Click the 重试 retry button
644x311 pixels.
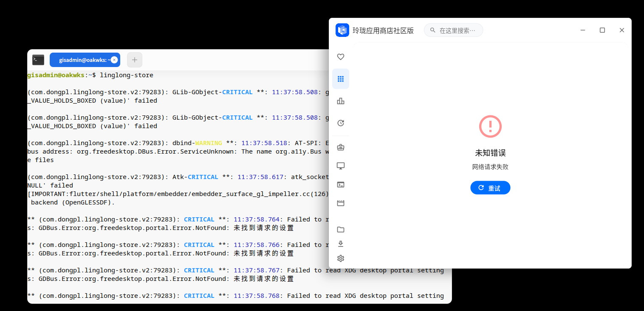click(490, 188)
